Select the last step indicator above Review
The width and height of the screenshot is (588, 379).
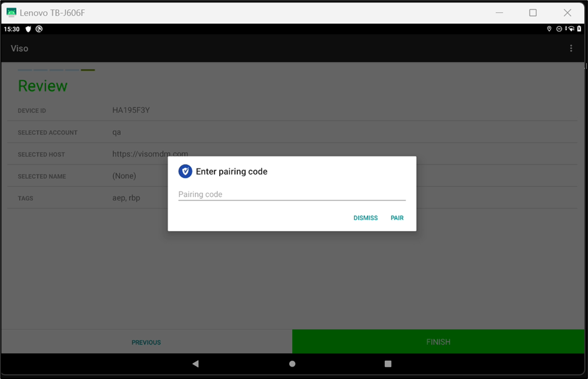(88, 70)
